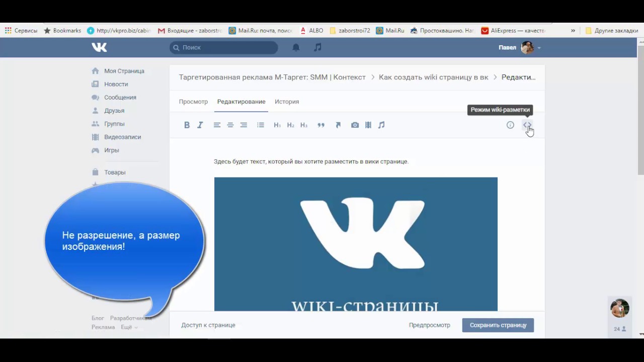Click the VK search field
The width and height of the screenshot is (644, 362).
click(224, 47)
